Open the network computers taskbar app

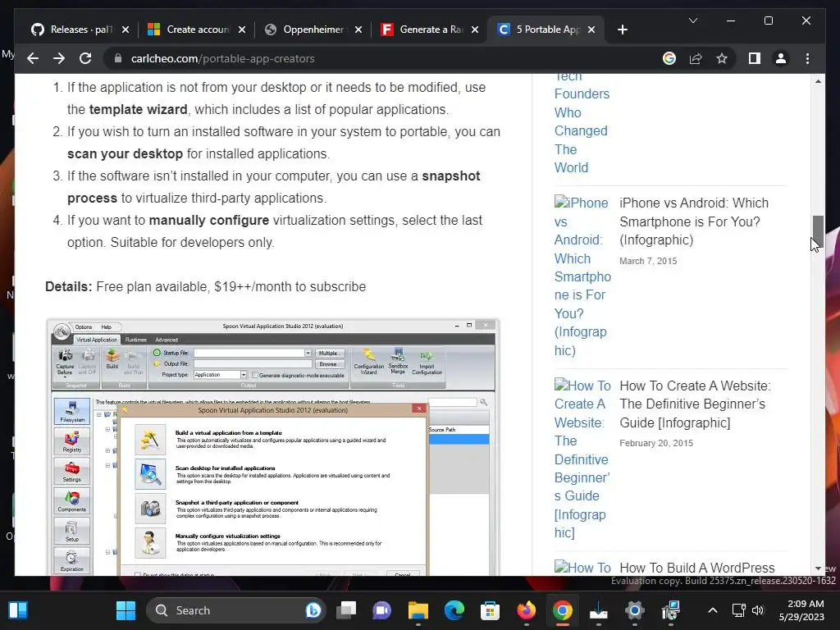pos(671,610)
